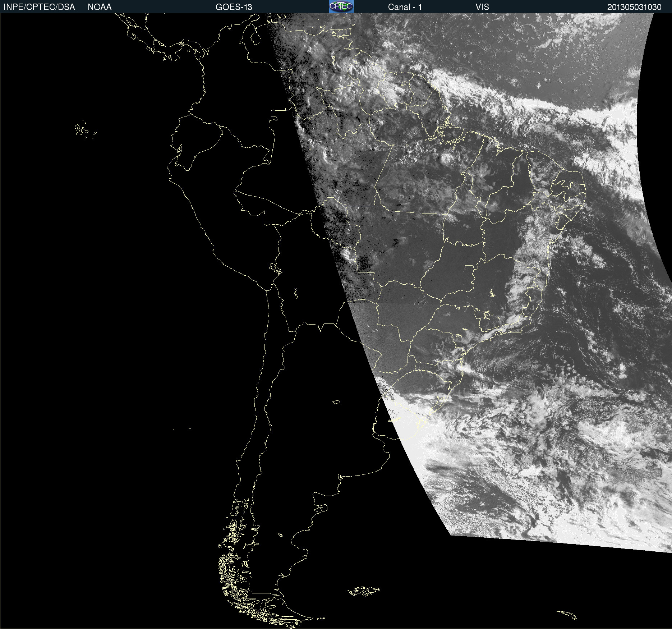The image size is (672, 629).
Task: Click the CPTEC logo in the header
Action: pos(341,6)
